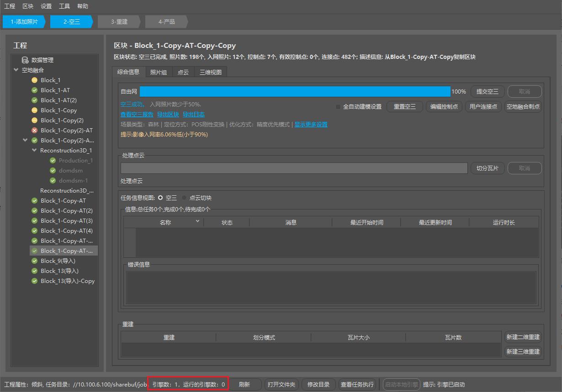Click the 显示更多设置 link
Screen dimensions: 562x392
311,125
